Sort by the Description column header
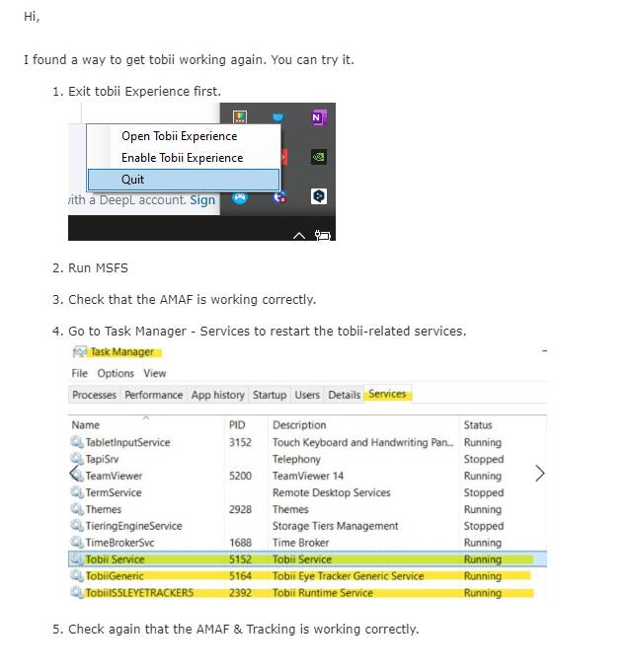632x672 pixels. click(299, 425)
